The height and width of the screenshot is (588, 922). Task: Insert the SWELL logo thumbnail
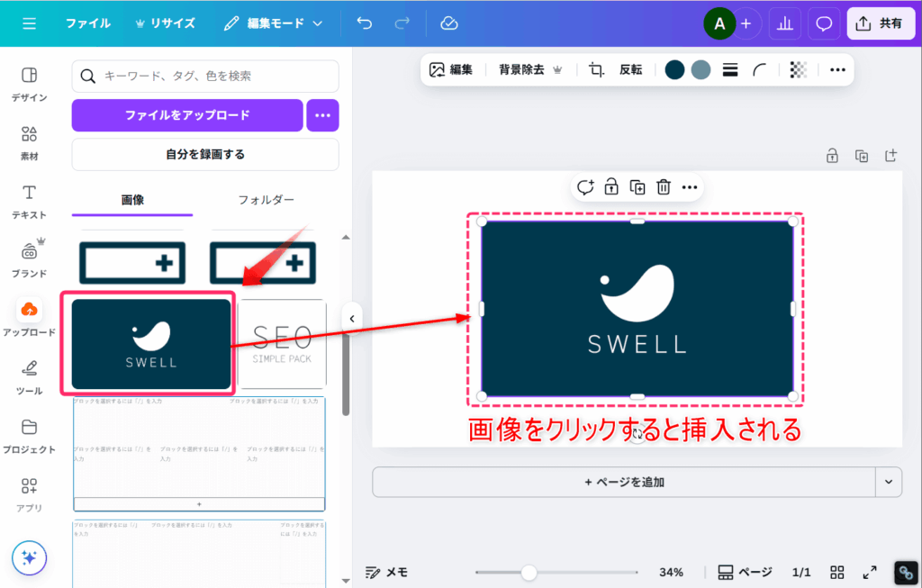[151, 344]
